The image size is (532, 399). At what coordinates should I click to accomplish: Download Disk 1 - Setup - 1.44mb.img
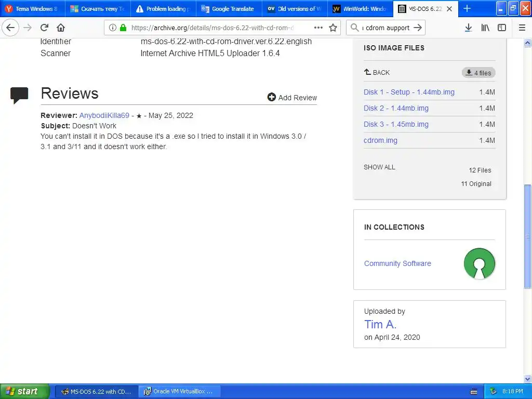(x=409, y=92)
